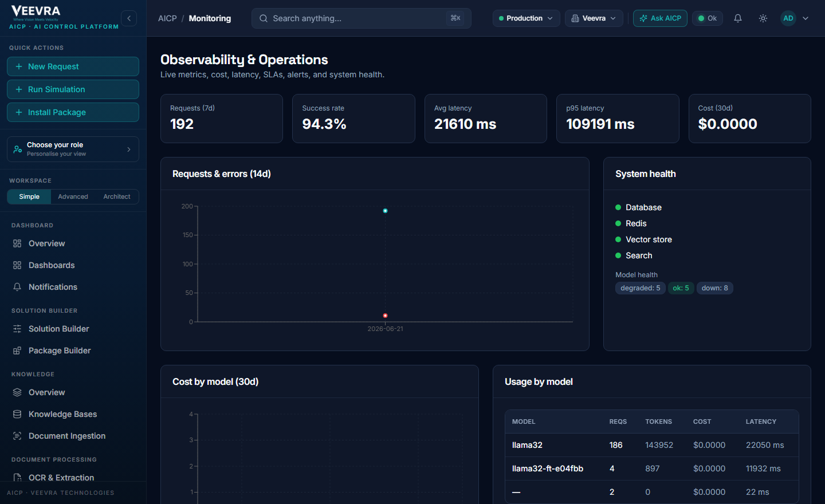
Task: Click the Requests (7d) 192 card
Action: [x=222, y=119]
